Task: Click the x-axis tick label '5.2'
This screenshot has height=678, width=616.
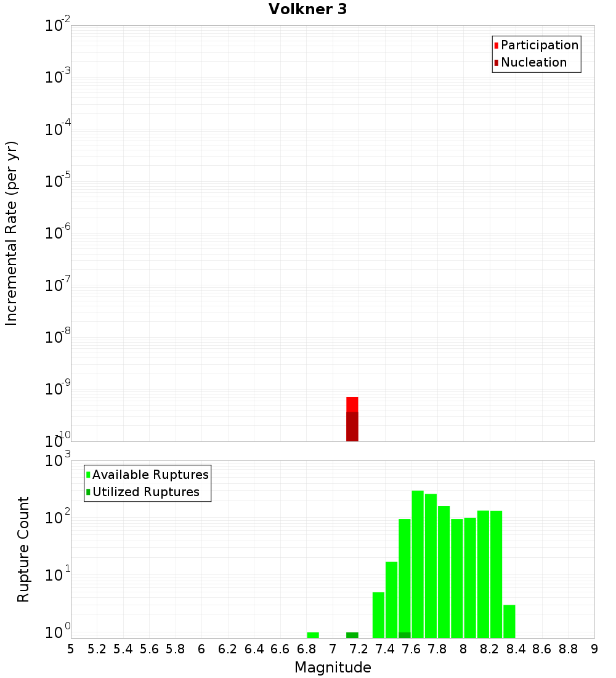Action: (x=97, y=650)
